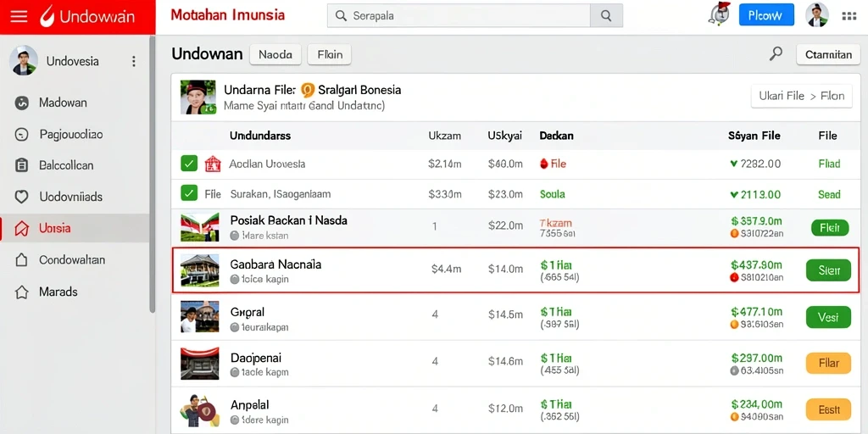Click the magnifier icon next to Ctamnitan
This screenshot has width=868, height=434.
click(x=776, y=53)
